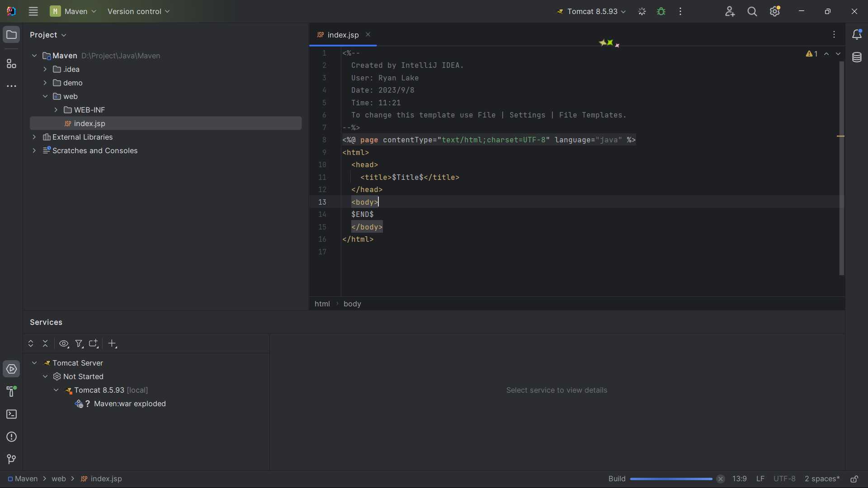Open the Notifications bell icon
Viewport: 868px width, 488px height.
[857, 34]
